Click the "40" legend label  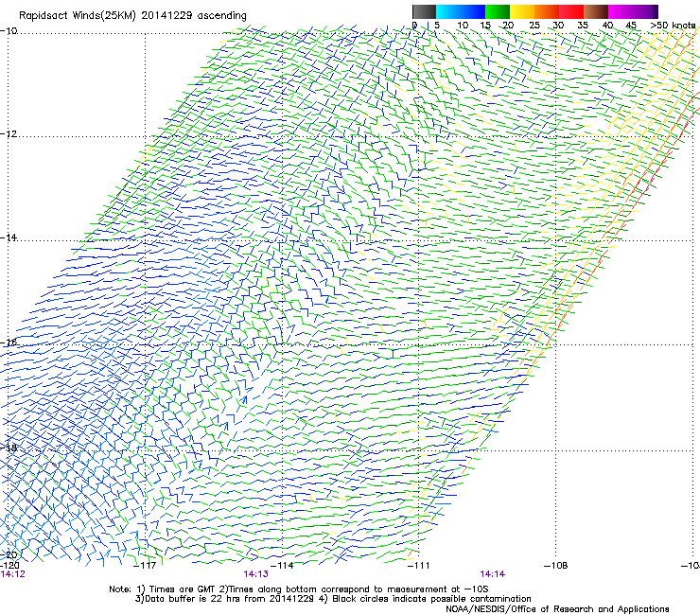click(607, 26)
